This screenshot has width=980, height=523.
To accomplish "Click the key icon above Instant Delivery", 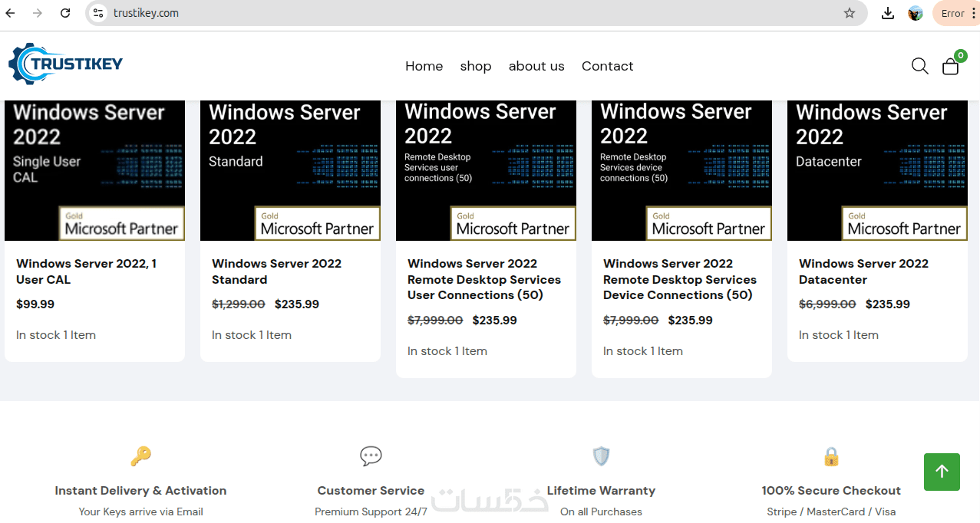I will click(x=140, y=456).
